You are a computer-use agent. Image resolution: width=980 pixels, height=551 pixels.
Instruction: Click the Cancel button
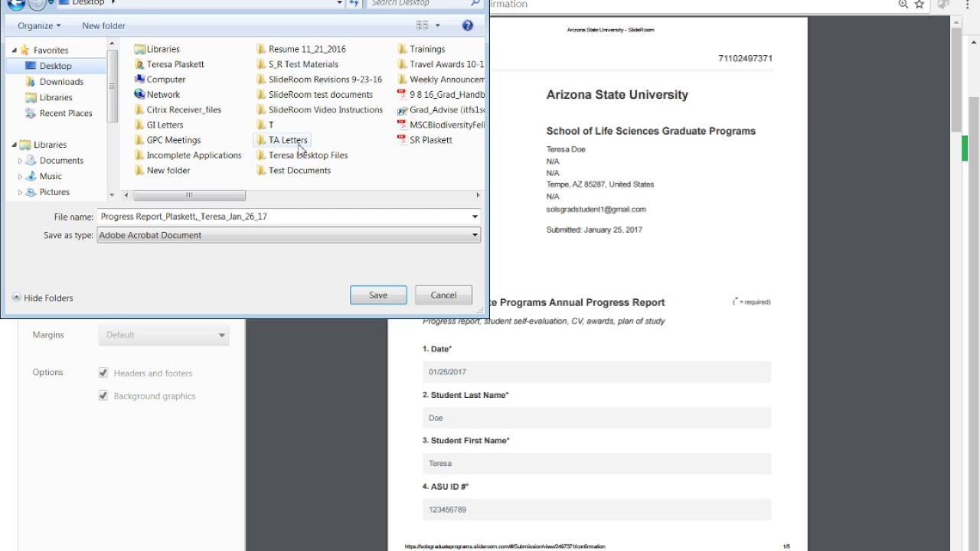coord(443,295)
